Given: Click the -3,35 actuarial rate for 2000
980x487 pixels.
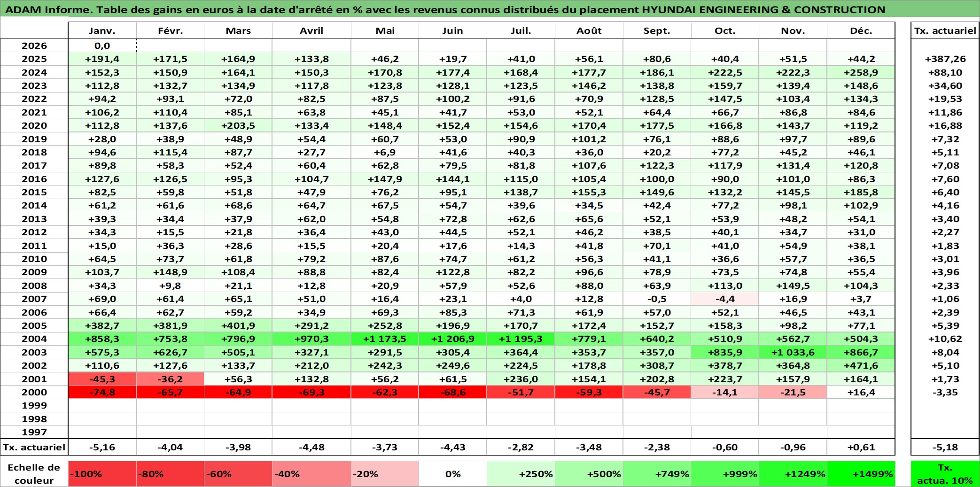Looking at the screenshot, I should pos(945,392).
